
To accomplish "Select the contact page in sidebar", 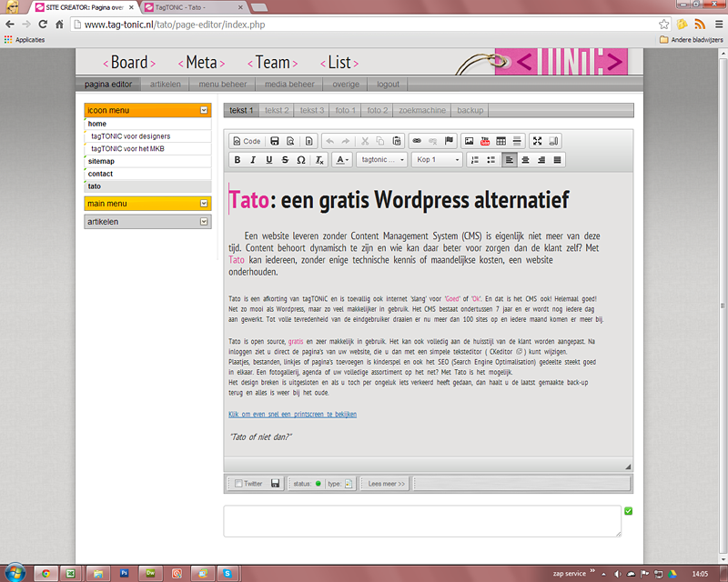I will 147,174.
